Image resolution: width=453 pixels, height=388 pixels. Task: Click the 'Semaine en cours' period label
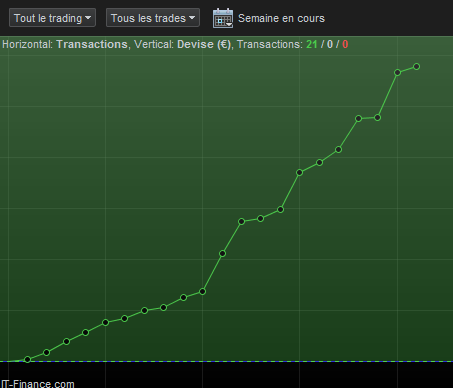pos(281,18)
